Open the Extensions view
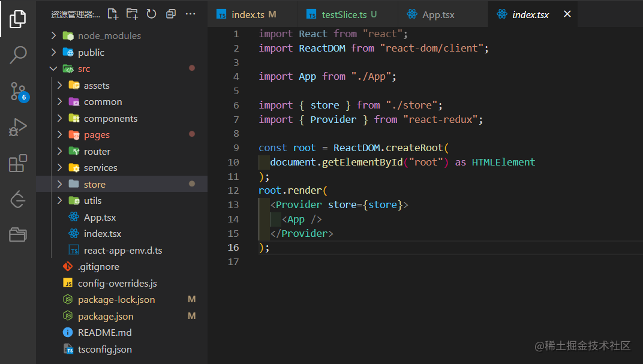The width and height of the screenshot is (643, 364). pos(17,163)
